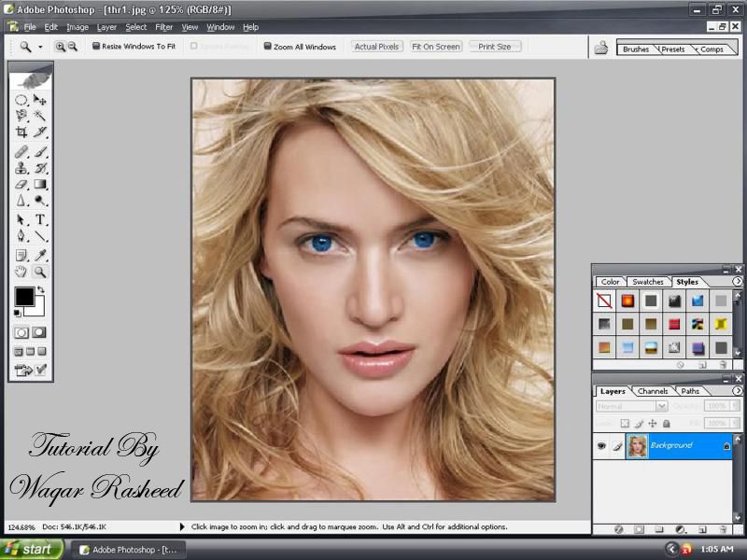The height and width of the screenshot is (560, 747).
Task: Open the layer blend mode dropdown
Action: tap(632, 407)
